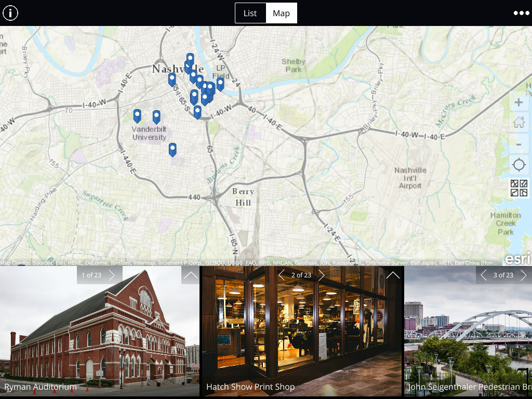Open the Hatch Show Print Shop photo

(303, 331)
